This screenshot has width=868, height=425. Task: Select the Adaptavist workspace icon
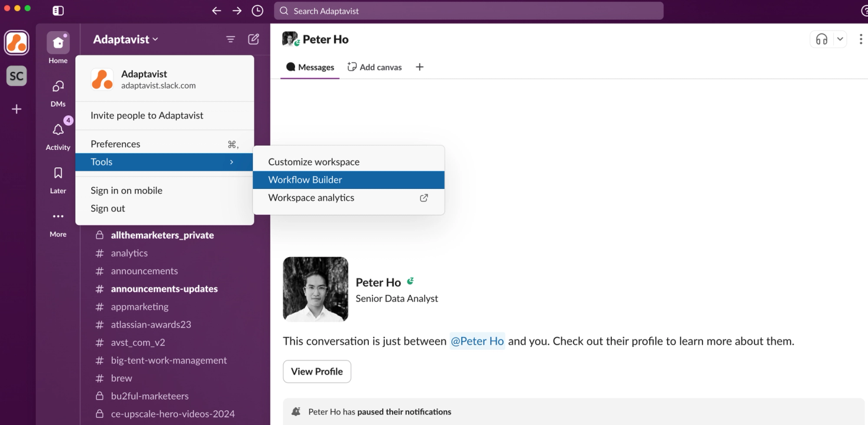coord(17,43)
